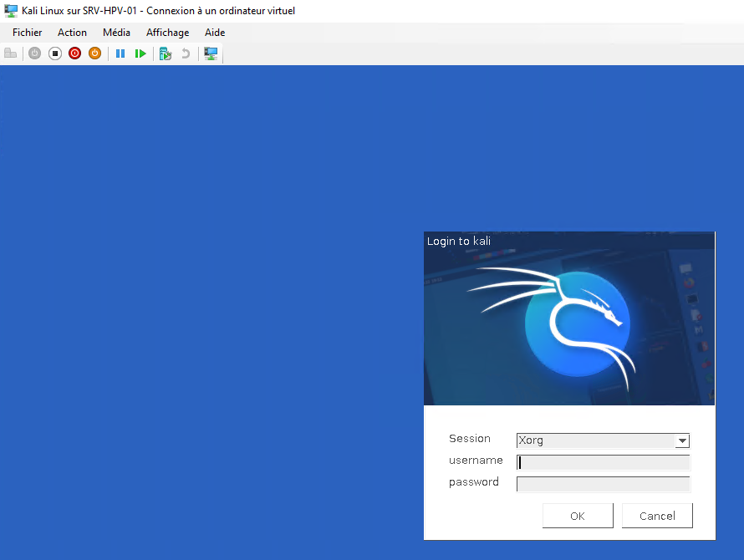Create a checkpoint of the VM
This screenshot has width=744, height=560.
[165, 53]
